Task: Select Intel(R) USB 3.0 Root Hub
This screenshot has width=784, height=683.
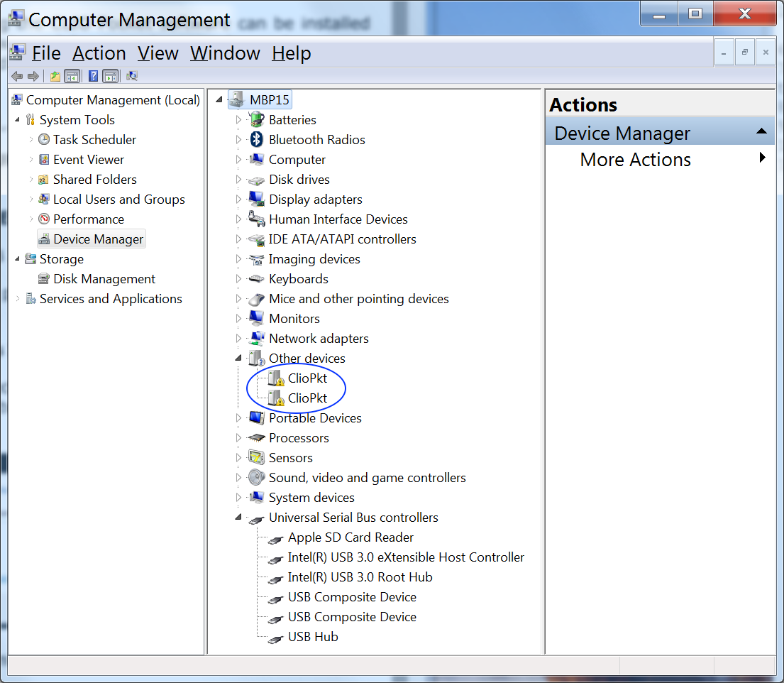Action: 360,577
